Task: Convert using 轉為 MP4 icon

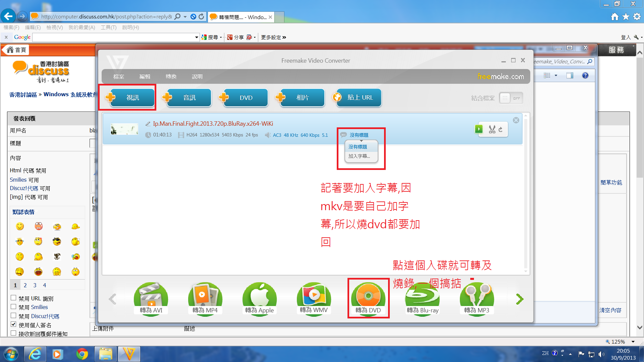Action: (x=205, y=299)
